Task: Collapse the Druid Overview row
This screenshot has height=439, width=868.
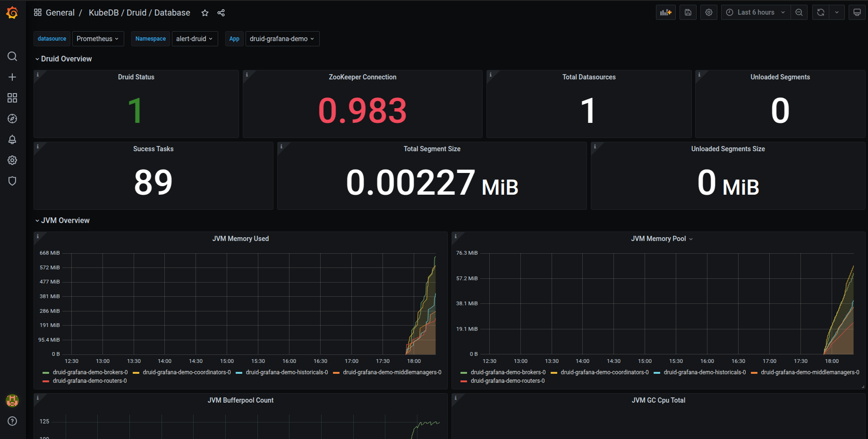Action: [64, 59]
